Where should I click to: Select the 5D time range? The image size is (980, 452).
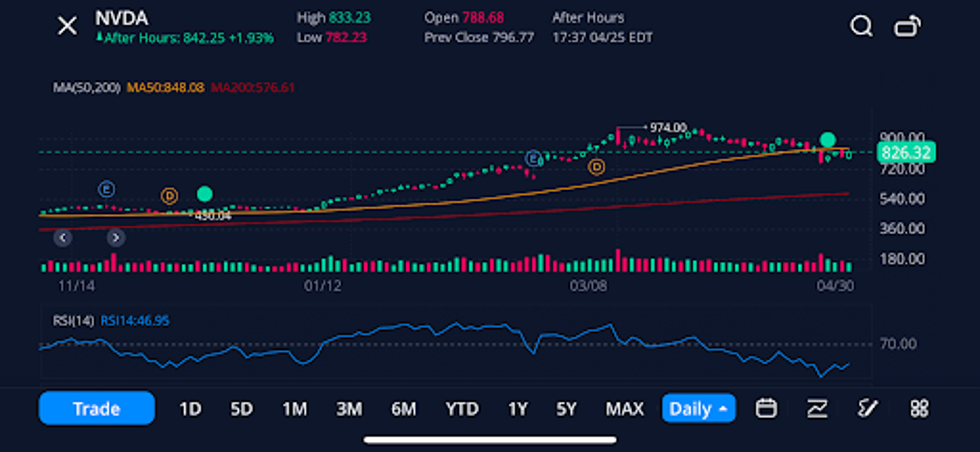pos(242,409)
